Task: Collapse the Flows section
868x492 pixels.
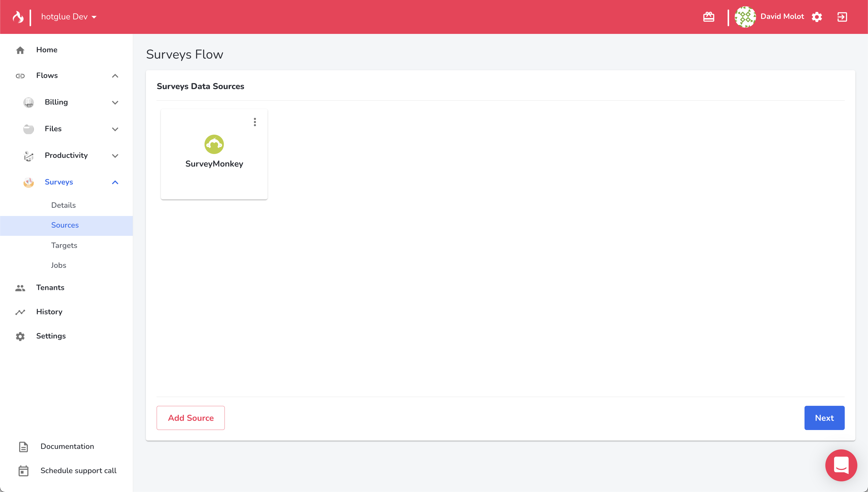Action: coord(115,76)
